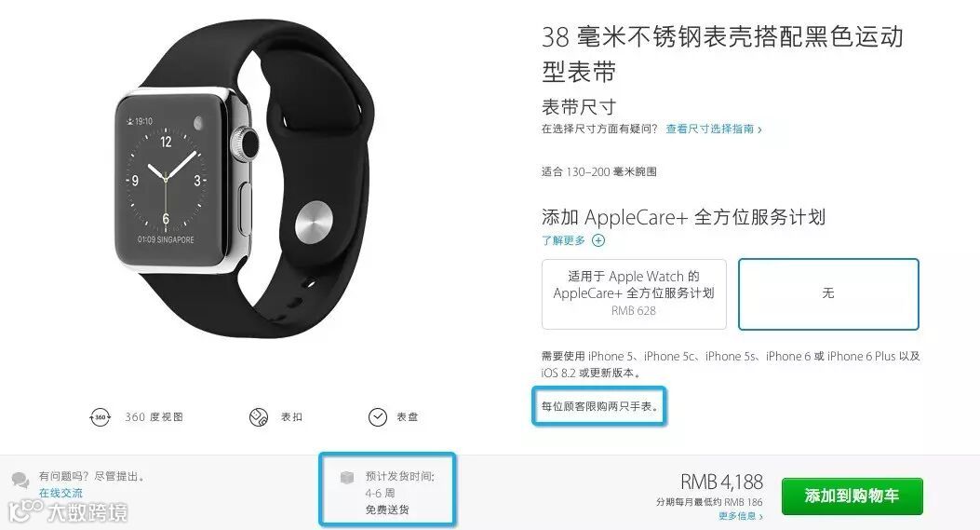The image size is (980, 530).
Task: Select the 表扣 clasp view icon
Action: (259, 416)
